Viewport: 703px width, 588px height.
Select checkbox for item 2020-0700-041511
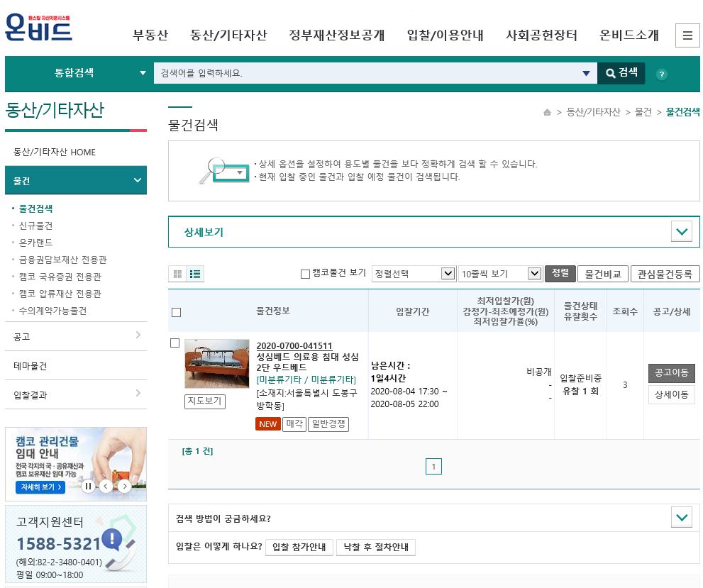(x=175, y=343)
